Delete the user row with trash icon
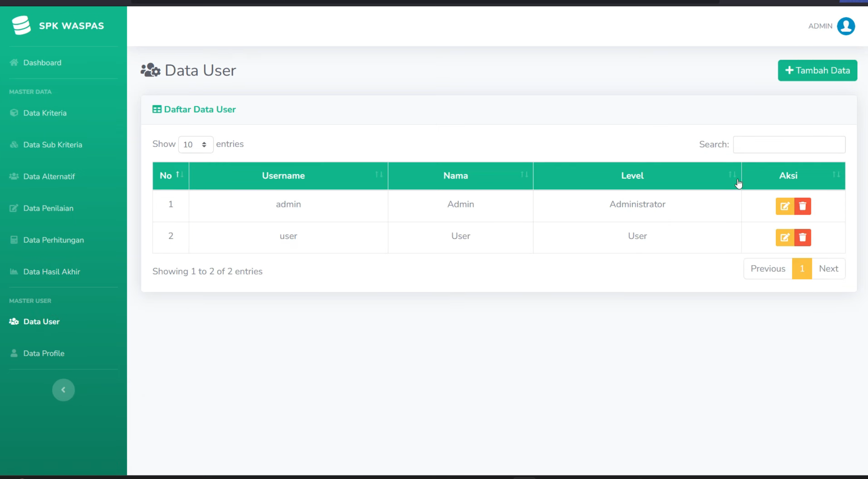This screenshot has height=479, width=868. click(803, 237)
